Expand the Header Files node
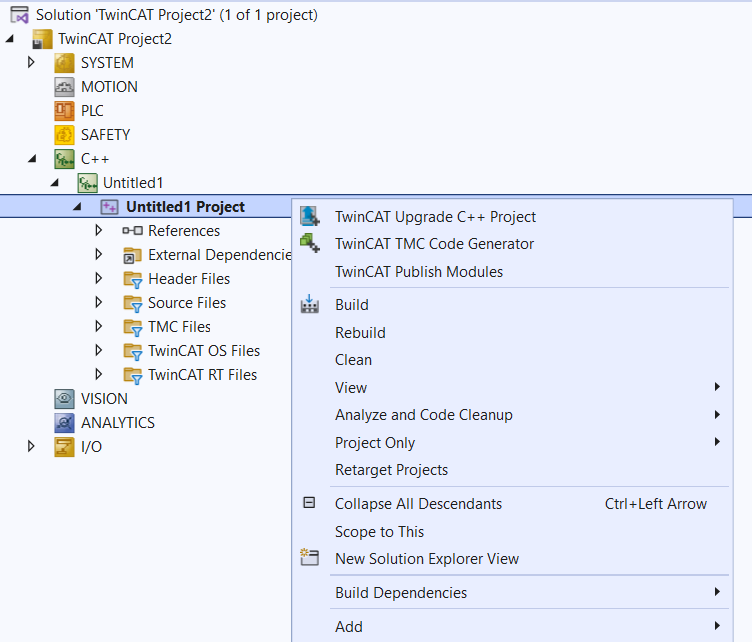Screen dimensions: 752x642 99,278
